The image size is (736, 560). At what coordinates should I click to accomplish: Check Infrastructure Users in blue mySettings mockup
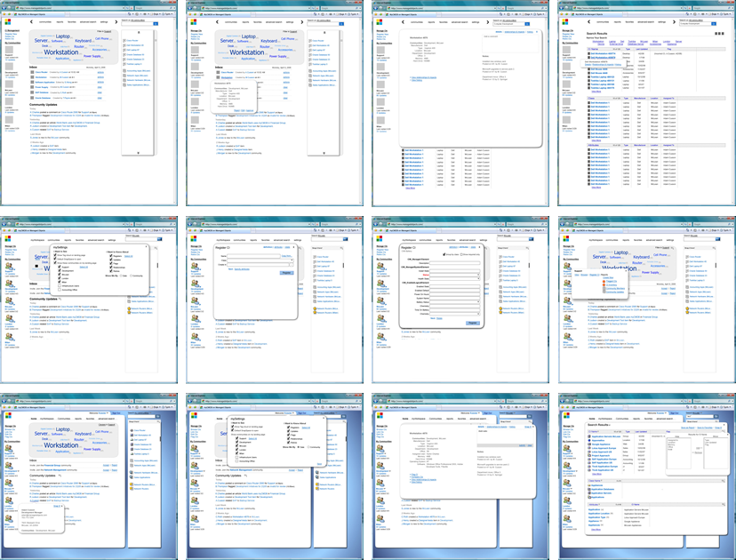[x=237, y=457]
